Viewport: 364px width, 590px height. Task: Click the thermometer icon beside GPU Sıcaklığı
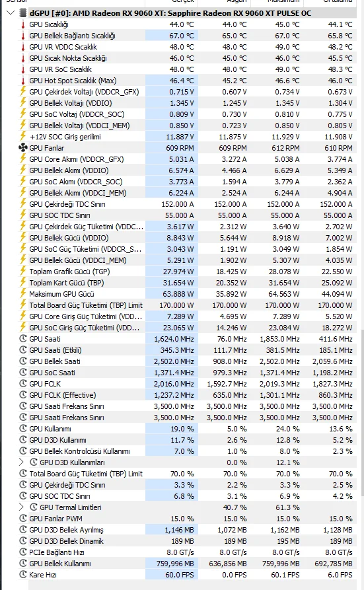23,25
